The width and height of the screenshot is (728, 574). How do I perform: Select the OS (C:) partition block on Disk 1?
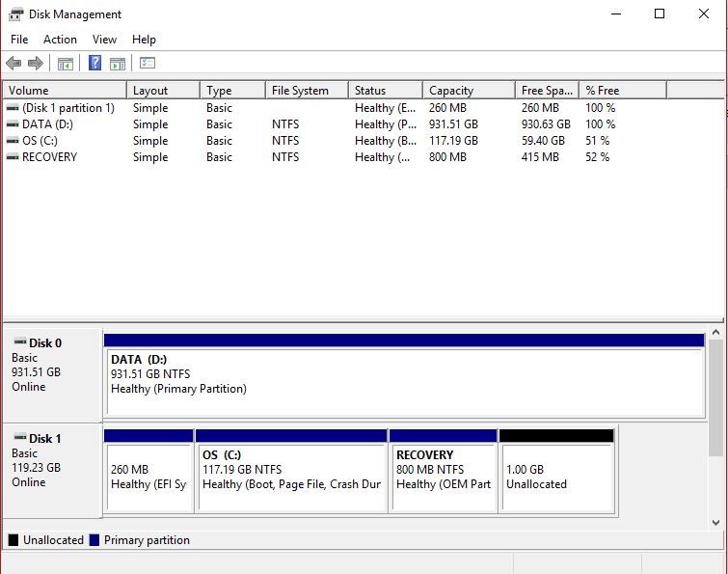pyautogui.click(x=291, y=471)
